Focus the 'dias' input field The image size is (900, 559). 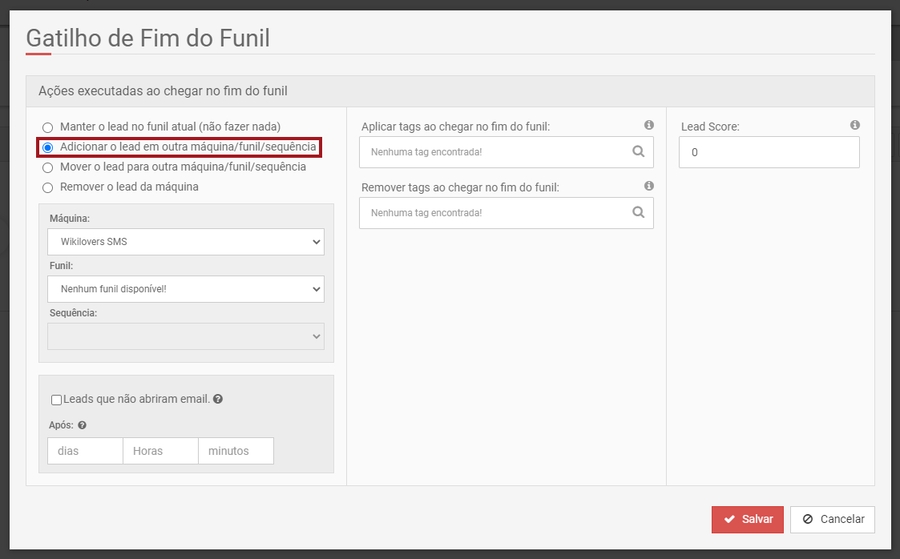click(85, 451)
